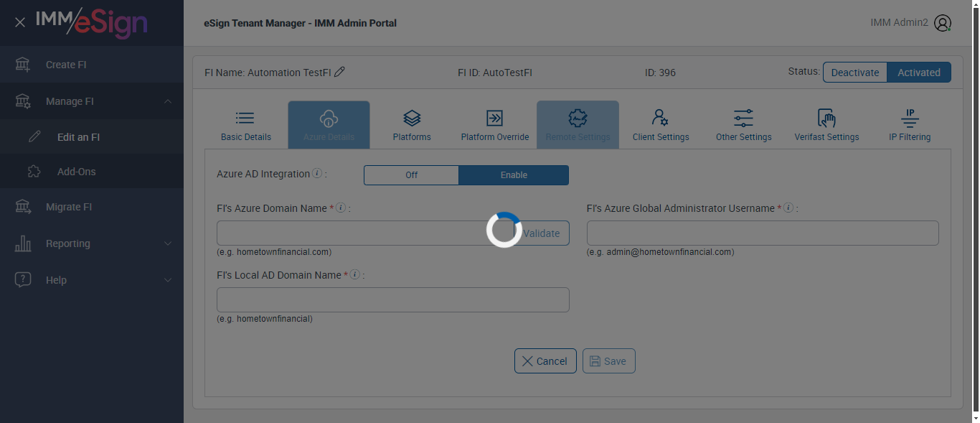Click the FI ID: AutoTestFI text
The image size is (980, 423).
[495, 73]
